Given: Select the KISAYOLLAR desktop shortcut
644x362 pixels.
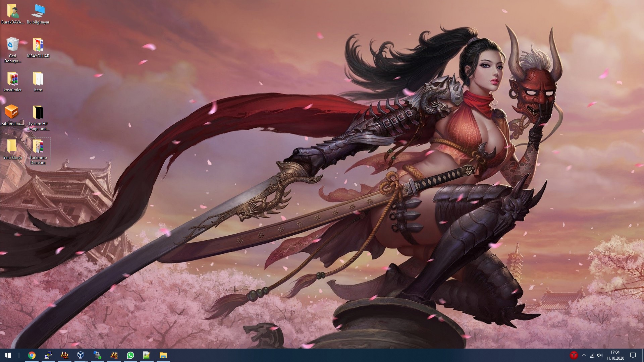Looking at the screenshot, I should click(38, 46).
